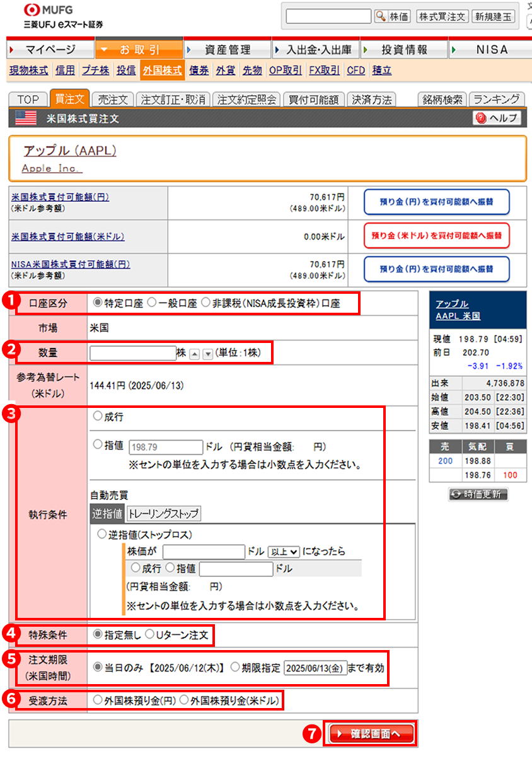The width and height of the screenshot is (532, 761).
Task: Open the アップル (AAPL) stock link
Action: point(69,151)
